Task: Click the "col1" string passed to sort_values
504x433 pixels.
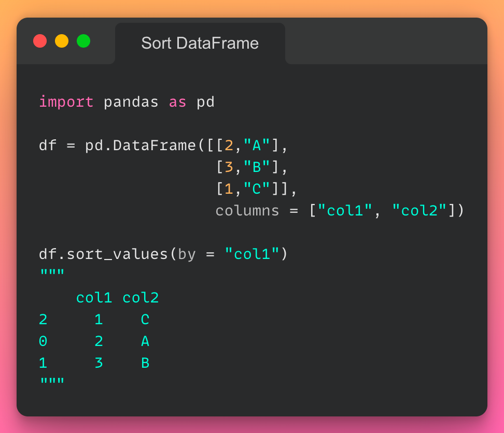Action: point(253,254)
